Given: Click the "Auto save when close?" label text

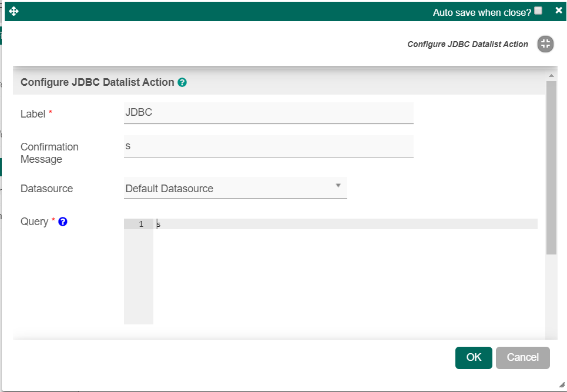Looking at the screenshot, I should [x=482, y=12].
